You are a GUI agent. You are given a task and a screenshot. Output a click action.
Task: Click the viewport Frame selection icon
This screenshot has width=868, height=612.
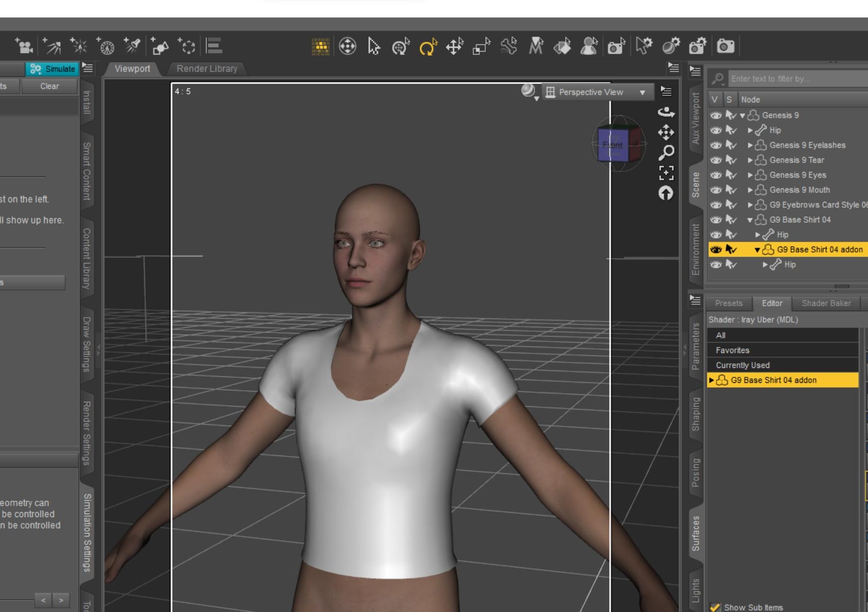point(666,173)
